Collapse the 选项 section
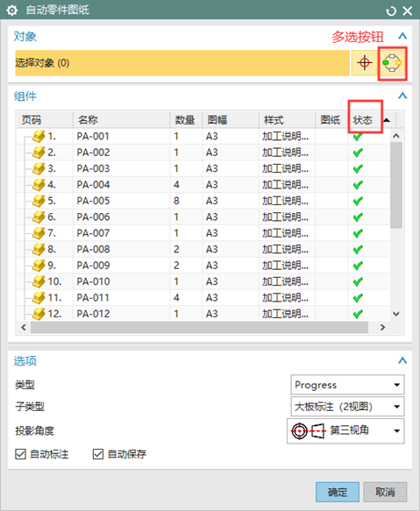 tap(402, 360)
